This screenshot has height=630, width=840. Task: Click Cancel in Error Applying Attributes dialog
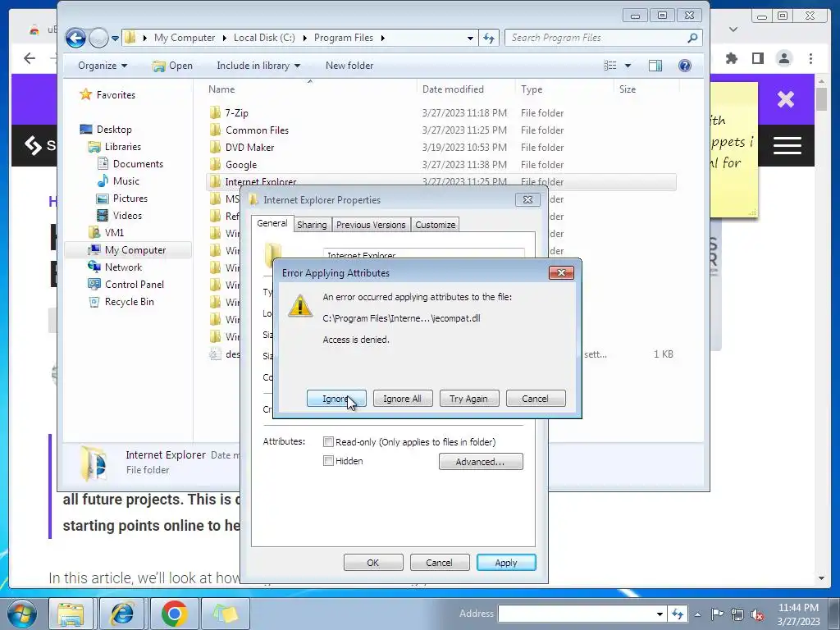[535, 399]
